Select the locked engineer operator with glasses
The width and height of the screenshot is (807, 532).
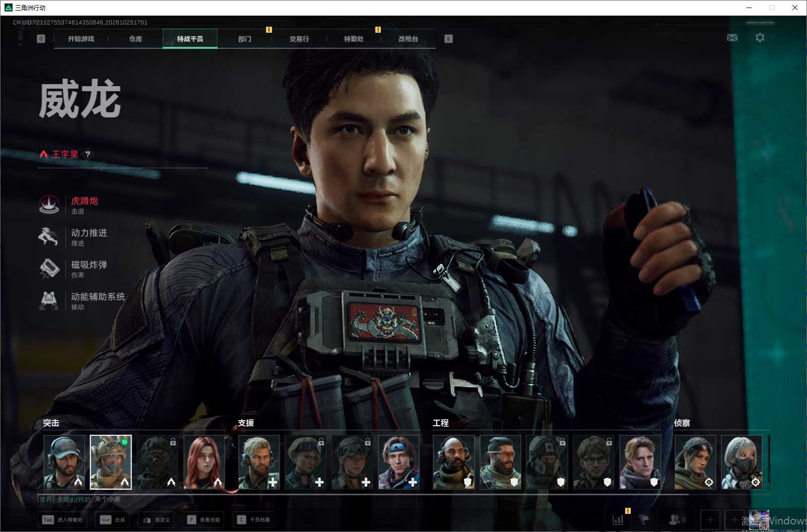(593, 462)
